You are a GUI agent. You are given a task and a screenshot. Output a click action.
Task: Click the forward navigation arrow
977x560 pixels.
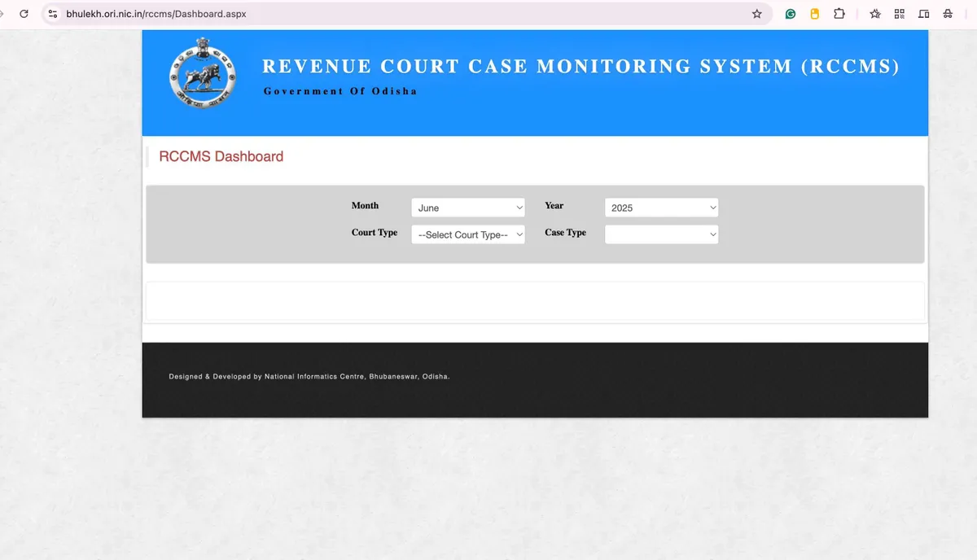(2, 14)
